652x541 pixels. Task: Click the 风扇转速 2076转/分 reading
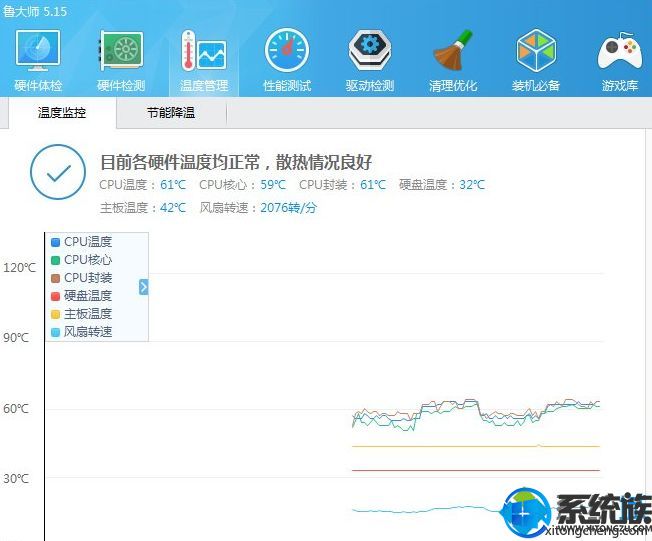258,208
